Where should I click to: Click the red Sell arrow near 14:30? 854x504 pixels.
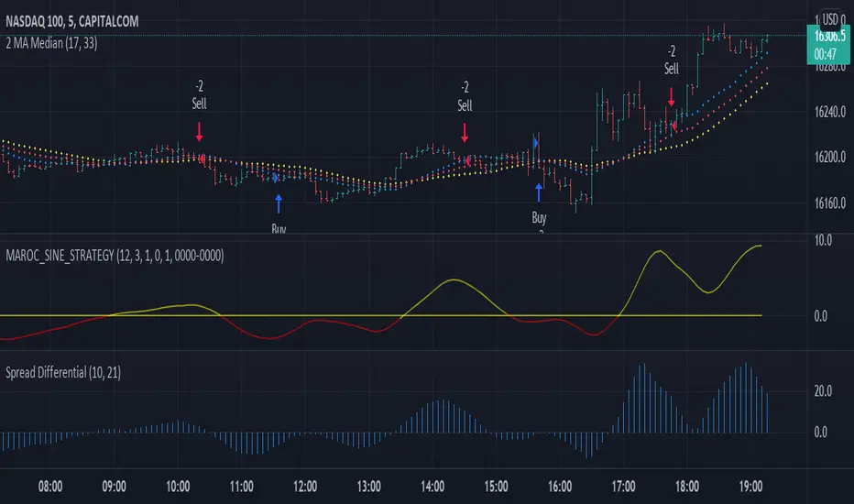[465, 133]
